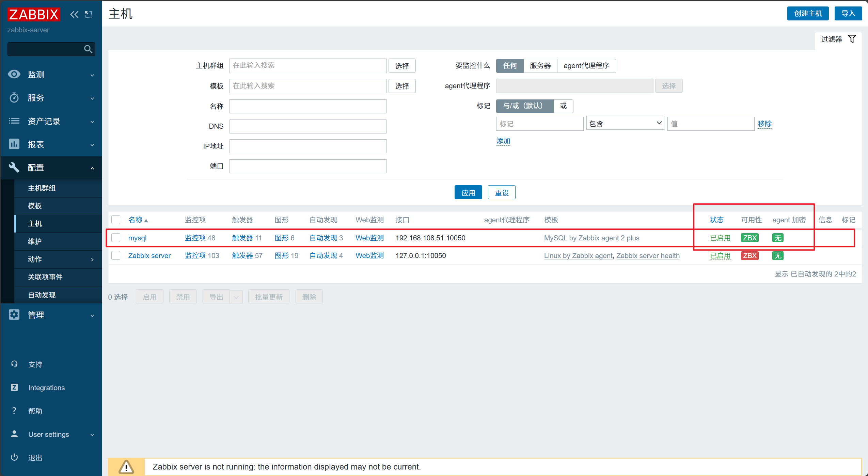
Task: Click the 创建主机 button
Action: pyautogui.click(x=807, y=14)
